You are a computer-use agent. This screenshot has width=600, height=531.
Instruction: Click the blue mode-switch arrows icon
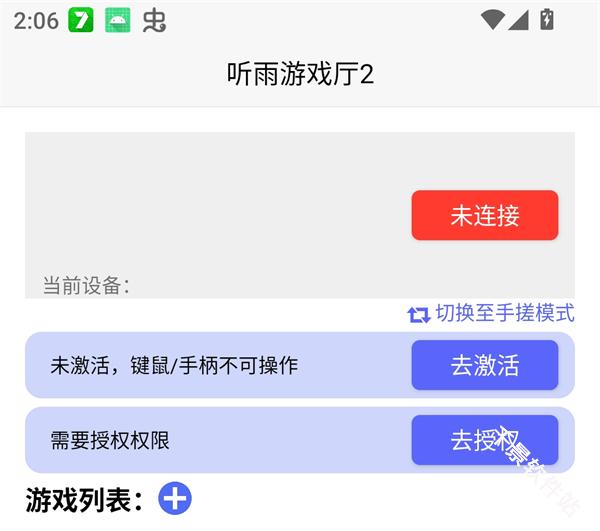(418, 314)
